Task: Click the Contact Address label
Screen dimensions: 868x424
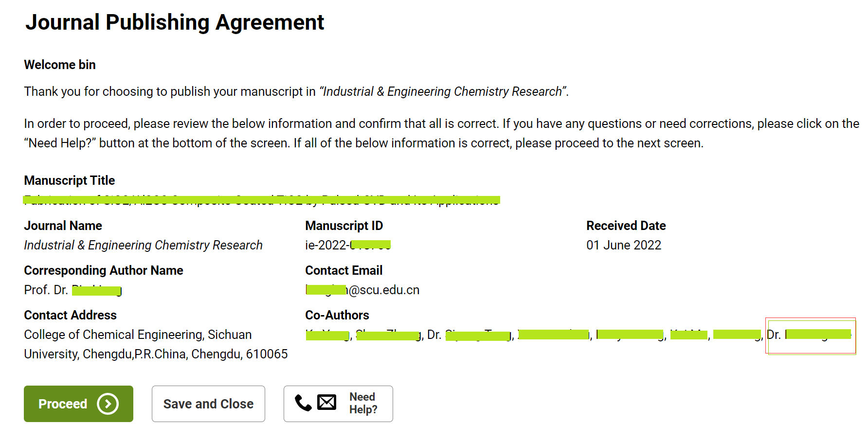Action: click(x=71, y=315)
